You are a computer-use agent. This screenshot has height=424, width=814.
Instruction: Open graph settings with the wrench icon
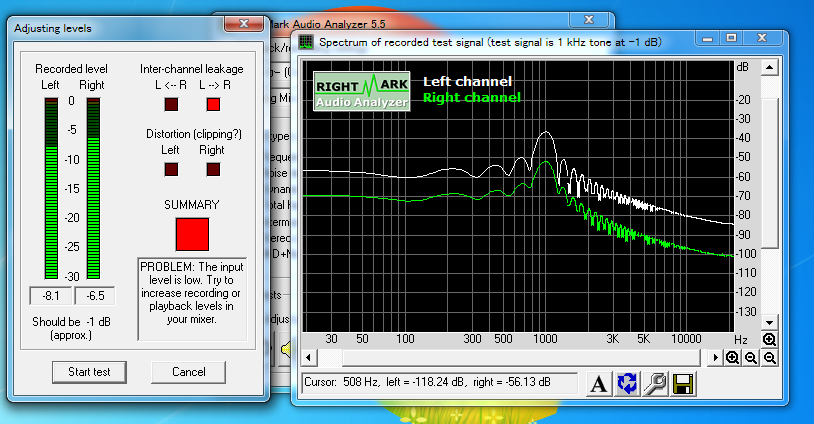pyautogui.click(x=656, y=383)
